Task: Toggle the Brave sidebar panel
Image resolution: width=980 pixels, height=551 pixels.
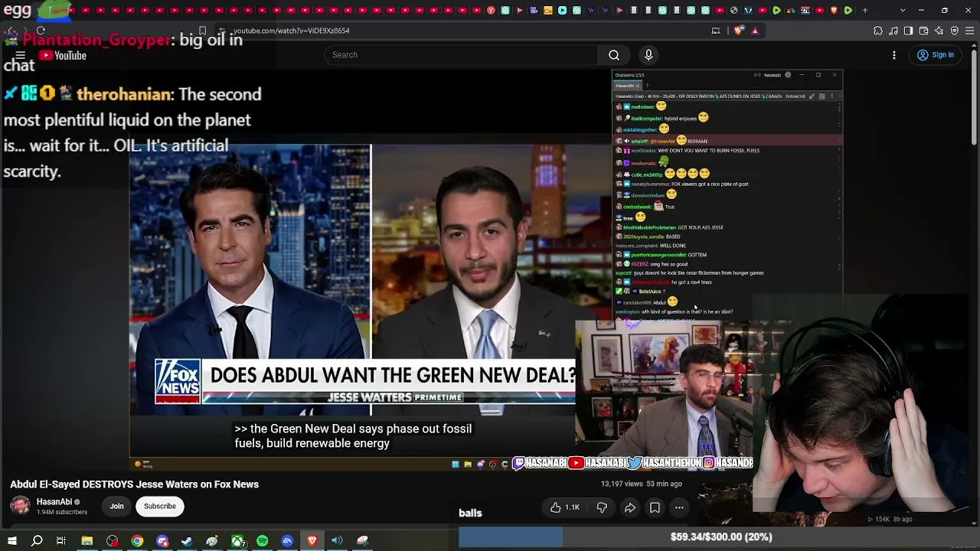Action: point(908,31)
